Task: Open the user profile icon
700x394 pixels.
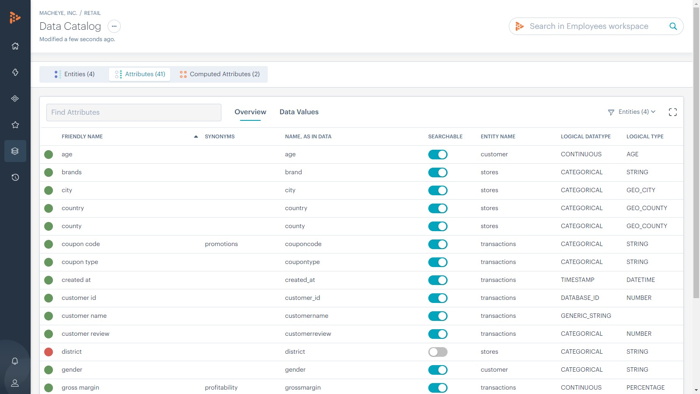Action: click(15, 383)
